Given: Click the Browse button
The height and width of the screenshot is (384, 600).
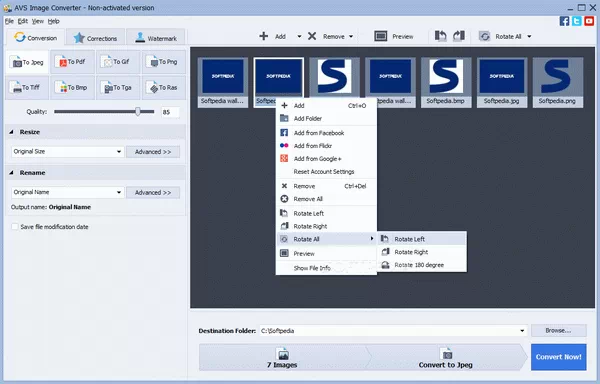Looking at the screenshot, I should click(x=558, y=330).
